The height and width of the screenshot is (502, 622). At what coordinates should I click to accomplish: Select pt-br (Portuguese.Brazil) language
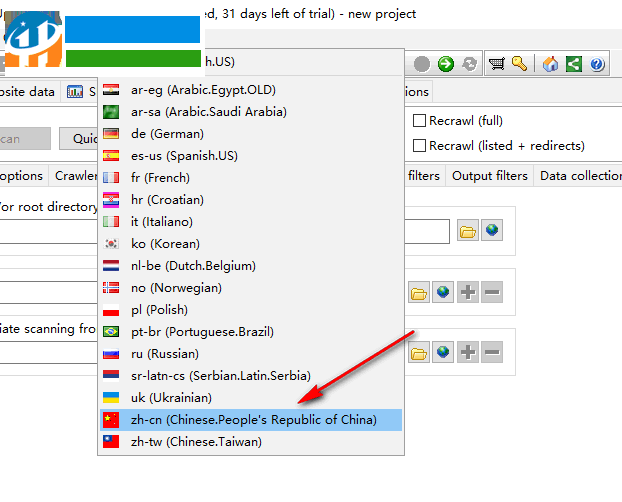coord(251,332)
